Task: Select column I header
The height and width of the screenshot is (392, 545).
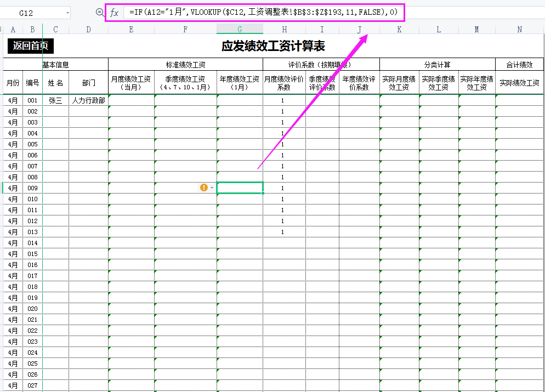Action: pos(322,30)
